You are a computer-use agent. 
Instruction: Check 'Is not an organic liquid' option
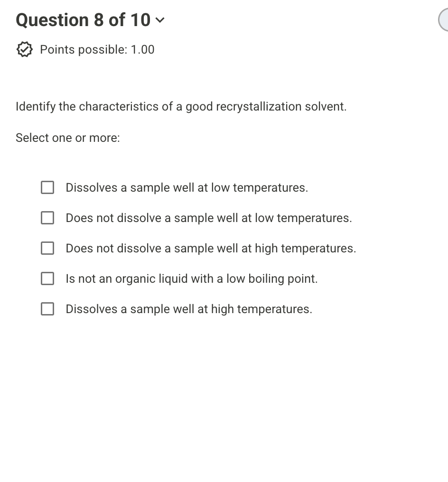click(47, 278)
